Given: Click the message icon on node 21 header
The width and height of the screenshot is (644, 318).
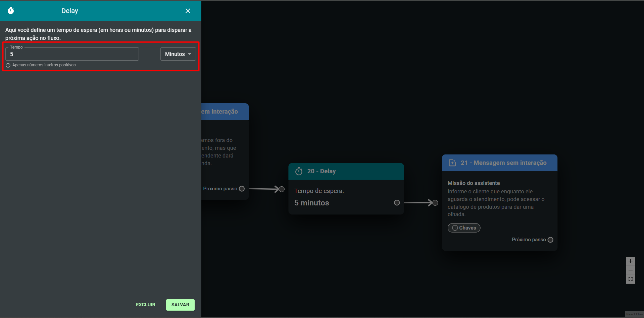Looking at the screenshot, I should click(x=452, y=163).
